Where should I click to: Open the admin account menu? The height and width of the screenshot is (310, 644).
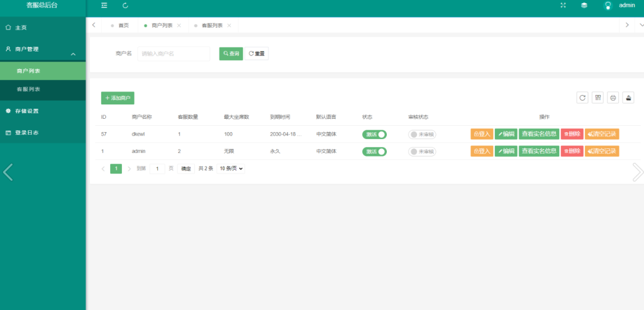pos(627,5)
